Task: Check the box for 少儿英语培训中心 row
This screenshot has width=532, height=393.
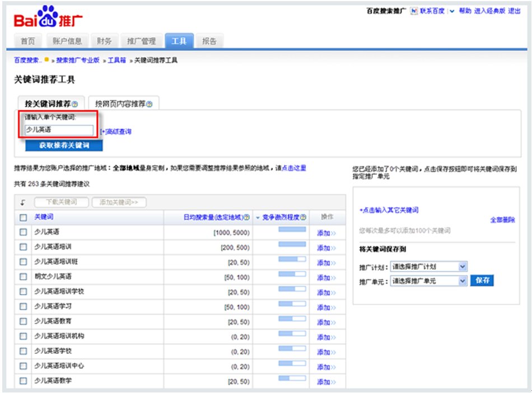Action: point(23,366)
